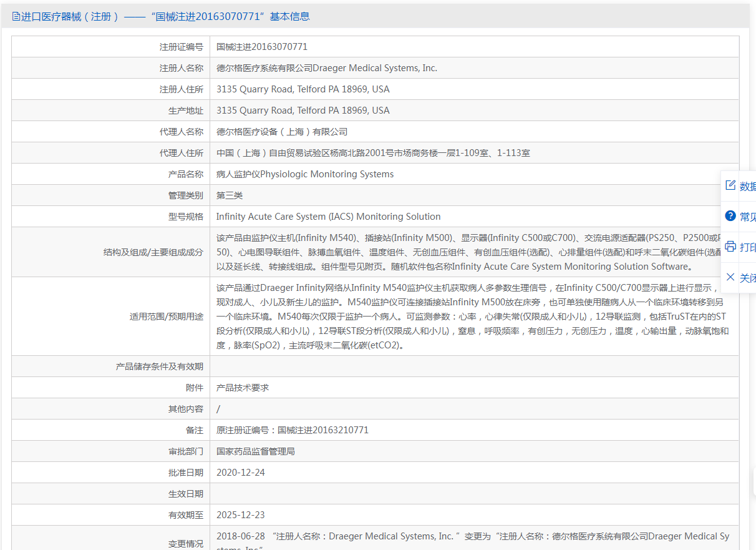Click the question mark help icon
756x550 pixels.
pyautogui.click(x=730, y=216)
